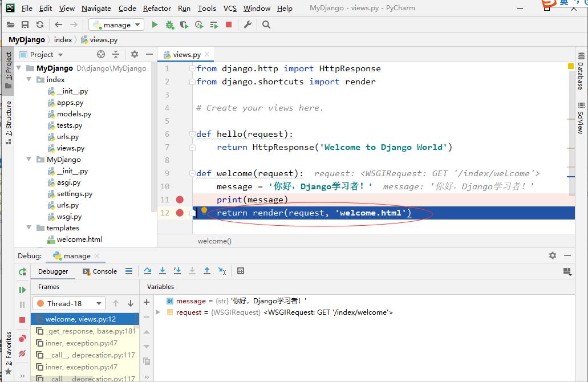
Task: Close the views.py editor tab
Action: pyautogui.click(x=208, y=54)
